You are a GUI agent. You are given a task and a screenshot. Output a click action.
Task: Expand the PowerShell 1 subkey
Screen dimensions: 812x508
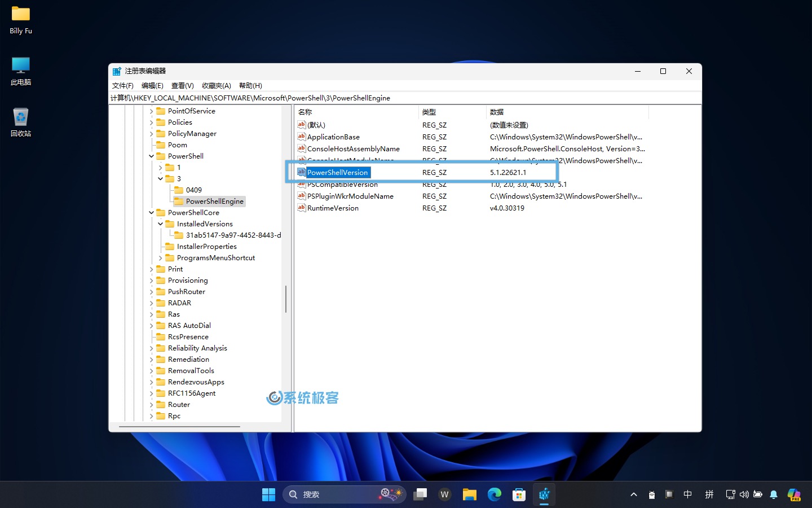[x=161, y=168]
